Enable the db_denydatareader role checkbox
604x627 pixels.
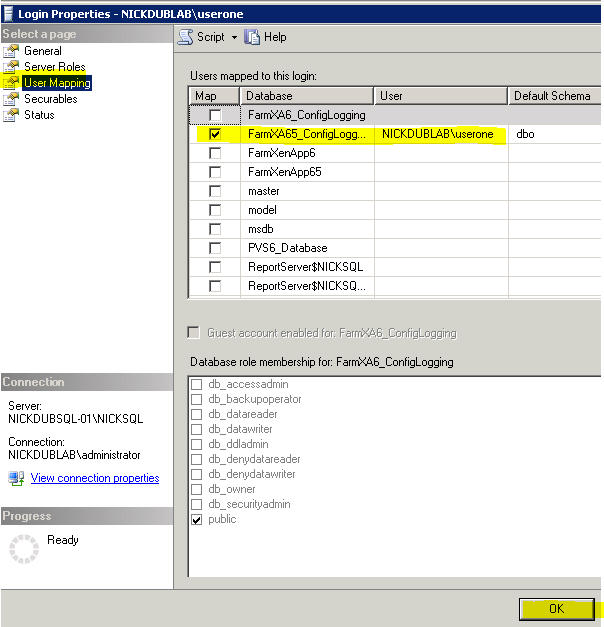(196, 459)
